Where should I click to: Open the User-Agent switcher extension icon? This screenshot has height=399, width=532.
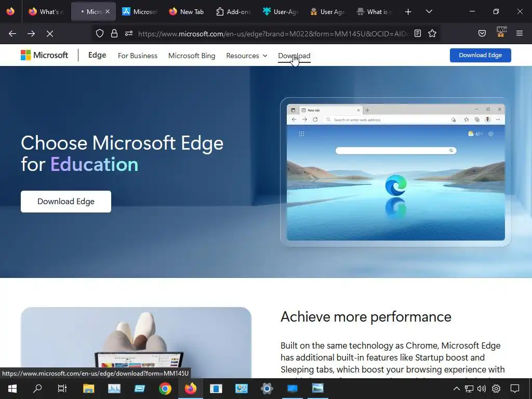[501, 33]
